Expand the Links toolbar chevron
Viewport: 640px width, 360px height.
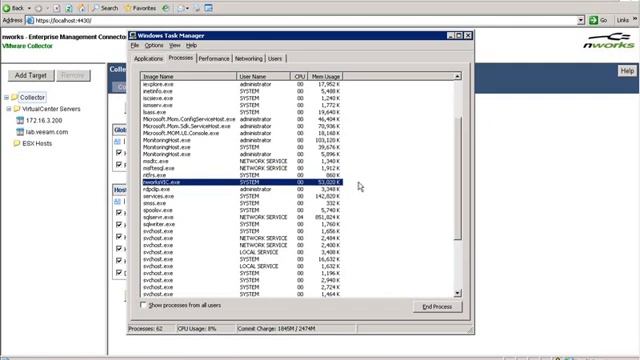635,19
